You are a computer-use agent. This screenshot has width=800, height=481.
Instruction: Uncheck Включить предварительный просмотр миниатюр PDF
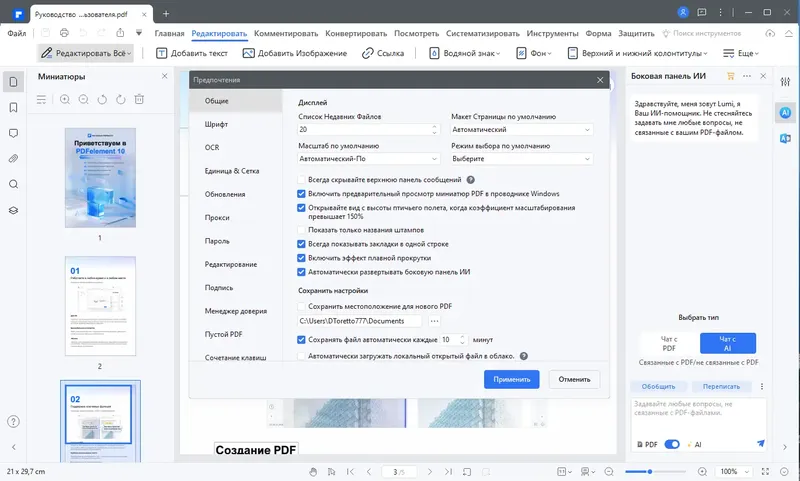pos(301,194)
